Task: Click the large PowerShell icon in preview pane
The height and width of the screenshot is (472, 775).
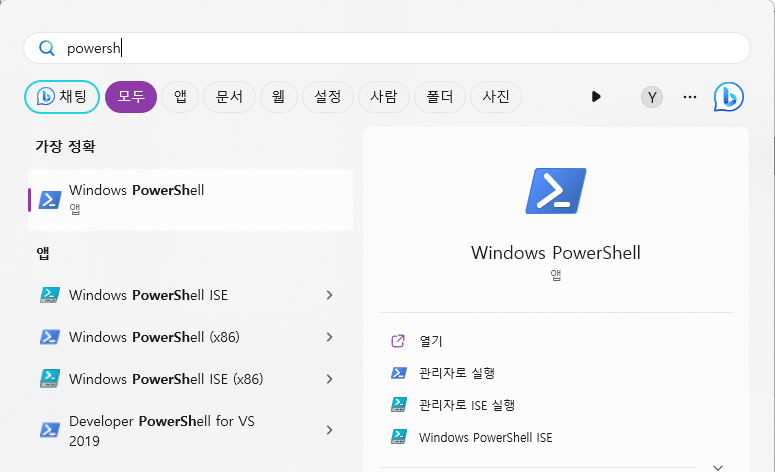Action: [x=556, y=191]
